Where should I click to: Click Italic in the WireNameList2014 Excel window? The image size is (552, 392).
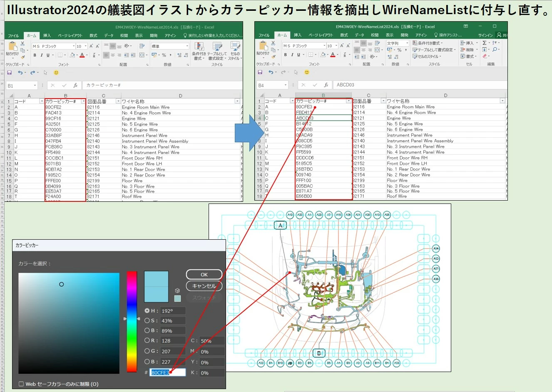(42, 55)
